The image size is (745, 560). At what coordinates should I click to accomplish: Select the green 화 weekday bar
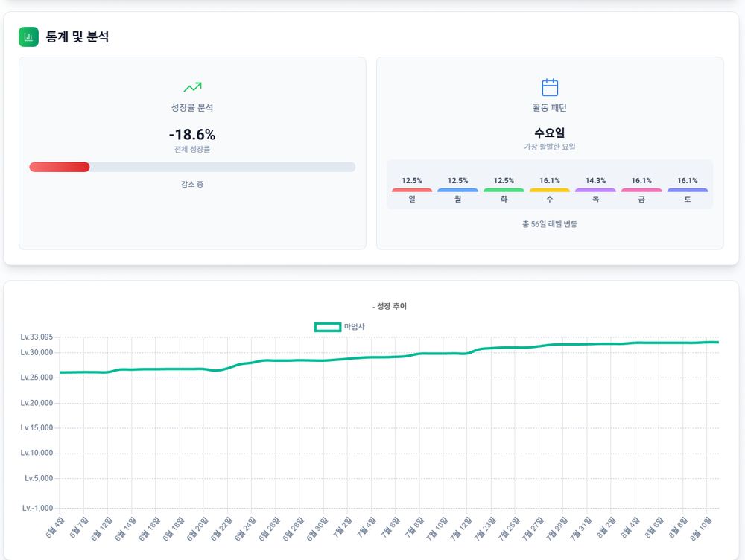point(504,191)
